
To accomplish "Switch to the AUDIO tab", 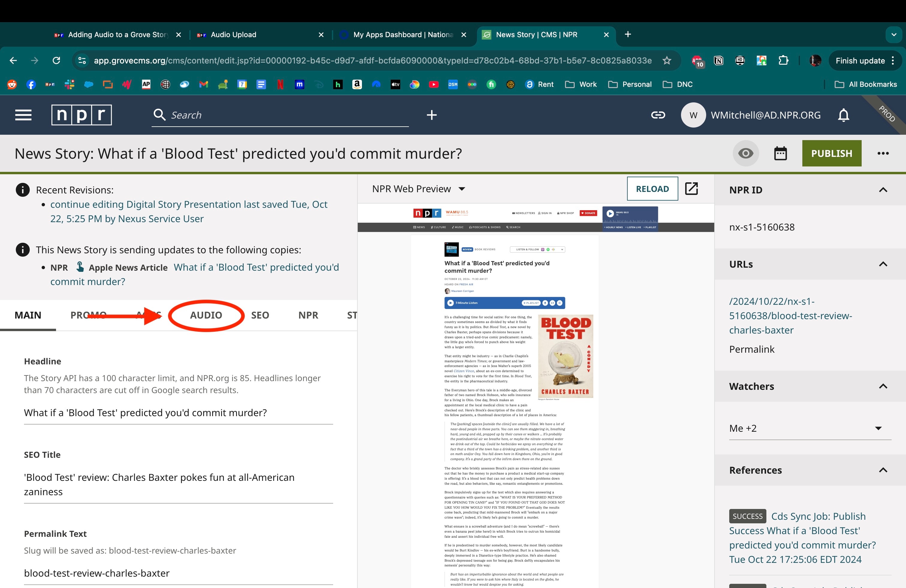I will (206, 315).
